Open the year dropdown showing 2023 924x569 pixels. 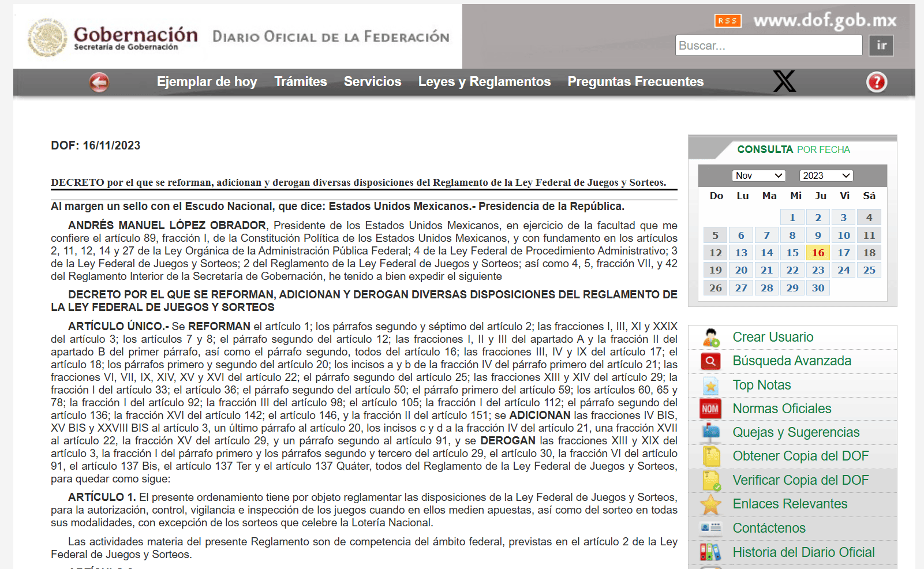point(826,175)
